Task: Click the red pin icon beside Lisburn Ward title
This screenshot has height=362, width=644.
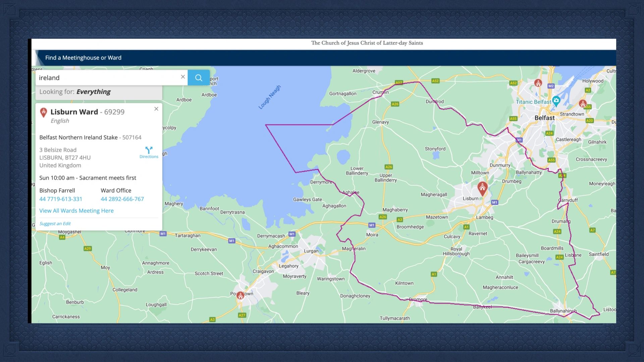Action: (x=43, y=113)
